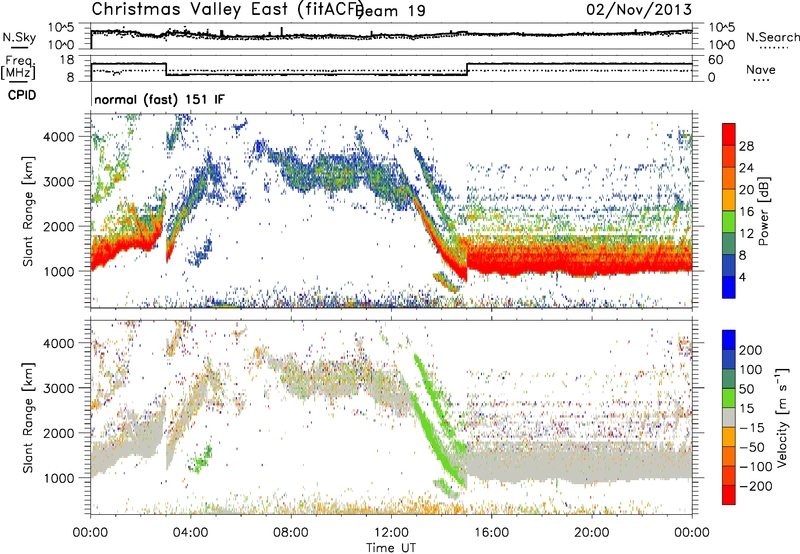Click the 'N.Search' legend label
The width and height of the screenshot is (800, 554).
pos(772,37)
